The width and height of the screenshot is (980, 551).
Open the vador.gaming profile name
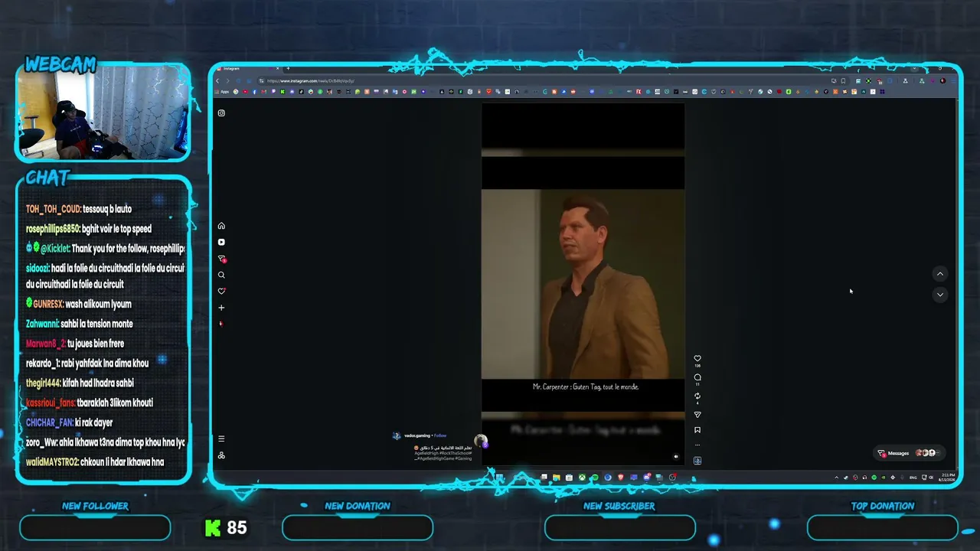417,435
